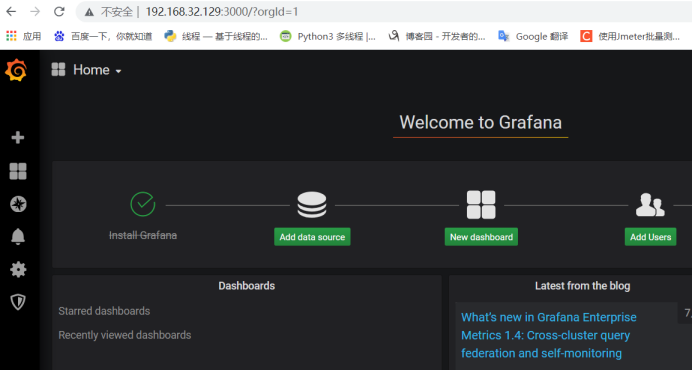The image size is (692, 370).
Task: Open Server Admin shield icon
Action: point(18,302)
